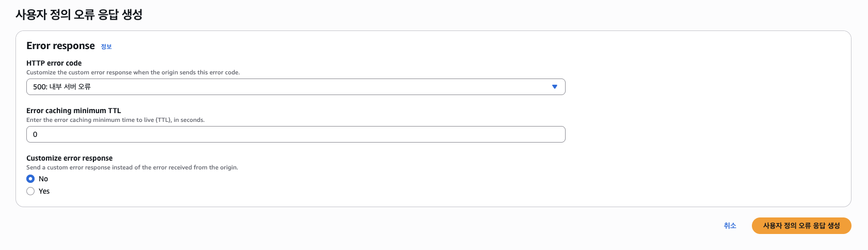Screen dimensions: 868x250
Task: Click the orange 사용자 정의 오류 응답 생성 button
Action: (x=801, y=226)
